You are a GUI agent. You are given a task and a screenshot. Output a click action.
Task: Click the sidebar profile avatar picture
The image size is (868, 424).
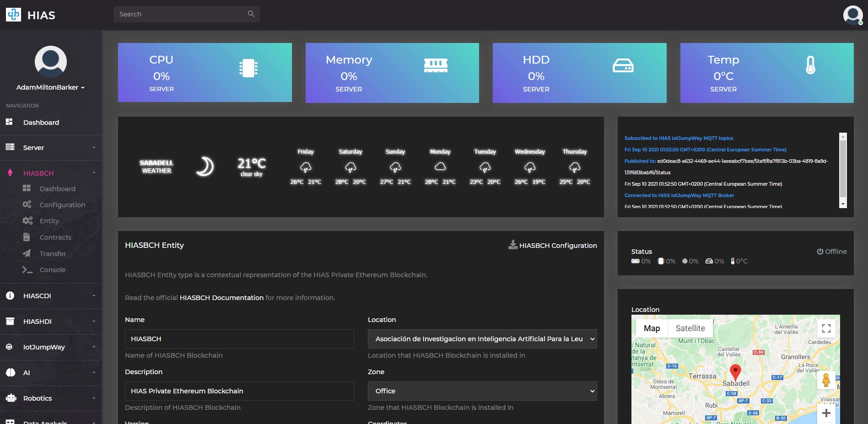[x=51, y=62]
